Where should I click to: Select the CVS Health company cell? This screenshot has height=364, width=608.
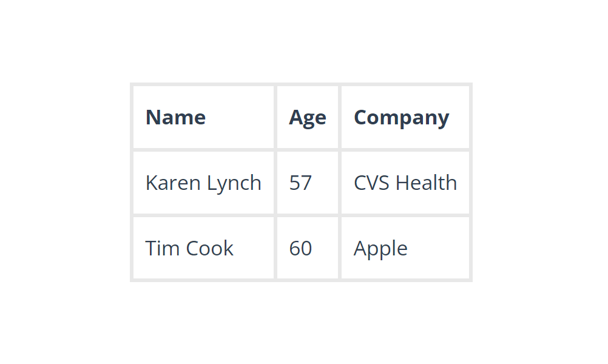click(405, 183)
